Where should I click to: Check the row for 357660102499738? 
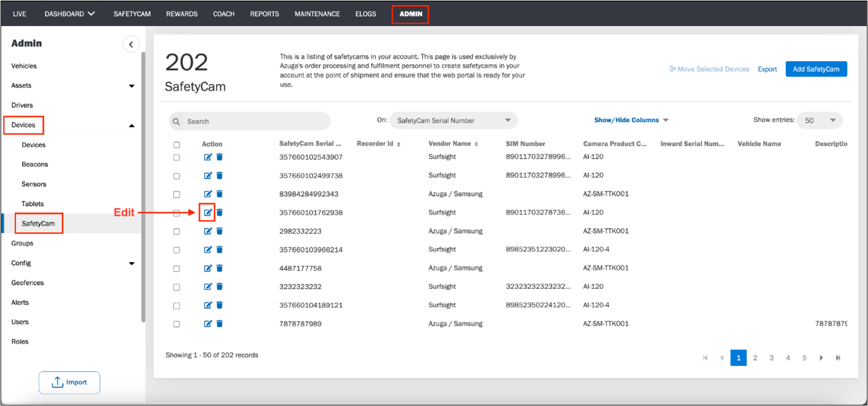(x=176, y=176)
